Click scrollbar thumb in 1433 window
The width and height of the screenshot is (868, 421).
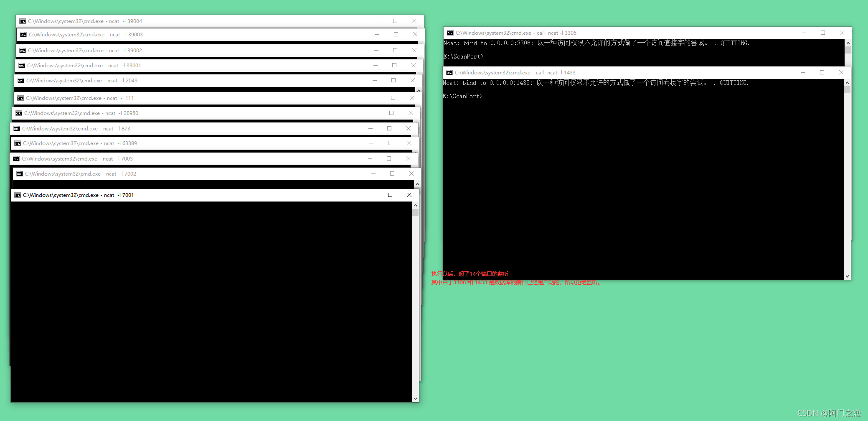(x=847, y=90)
